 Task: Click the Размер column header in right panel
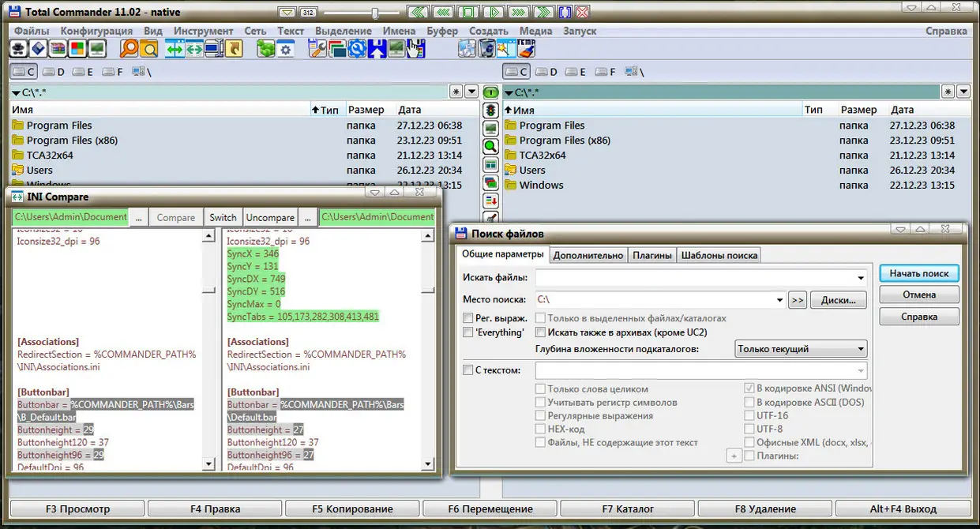click(859, 110)
